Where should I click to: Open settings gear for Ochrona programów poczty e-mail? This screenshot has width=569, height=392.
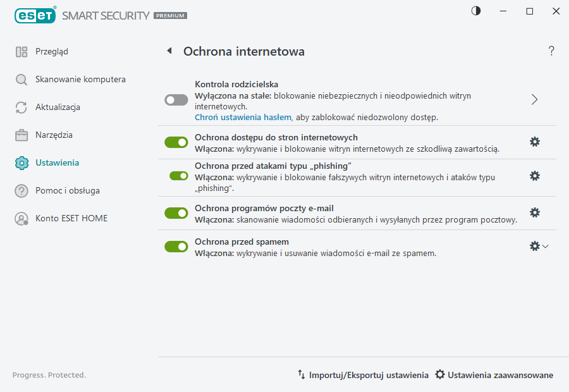534,212
